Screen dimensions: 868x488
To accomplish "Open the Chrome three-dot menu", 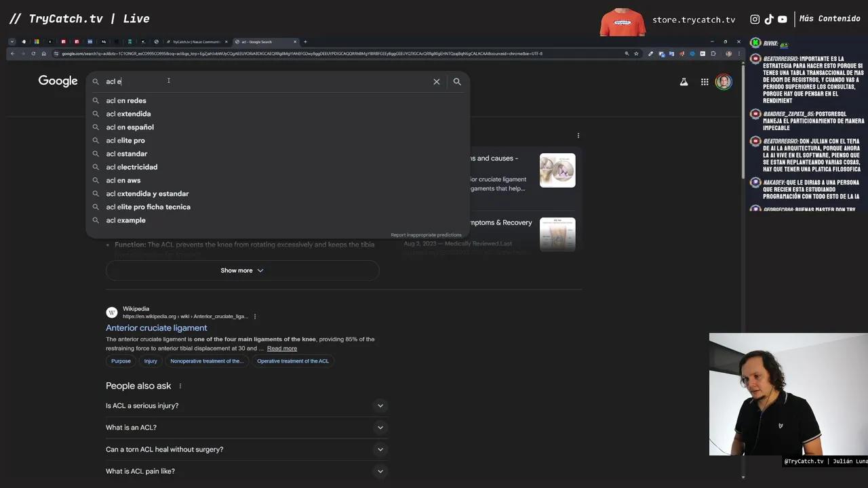I will click(x=739, y=54).
